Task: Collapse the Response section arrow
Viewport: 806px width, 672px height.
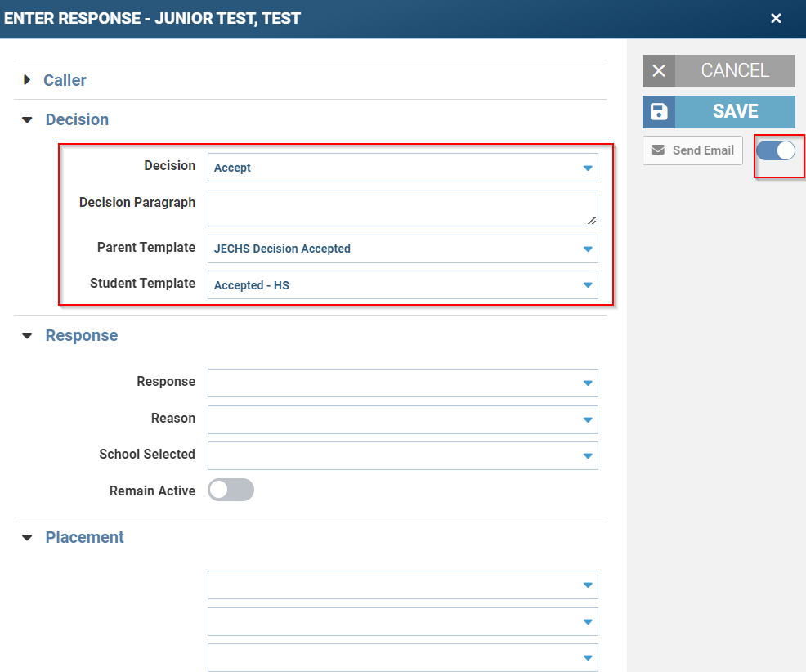Action: (x=27, y=336)
